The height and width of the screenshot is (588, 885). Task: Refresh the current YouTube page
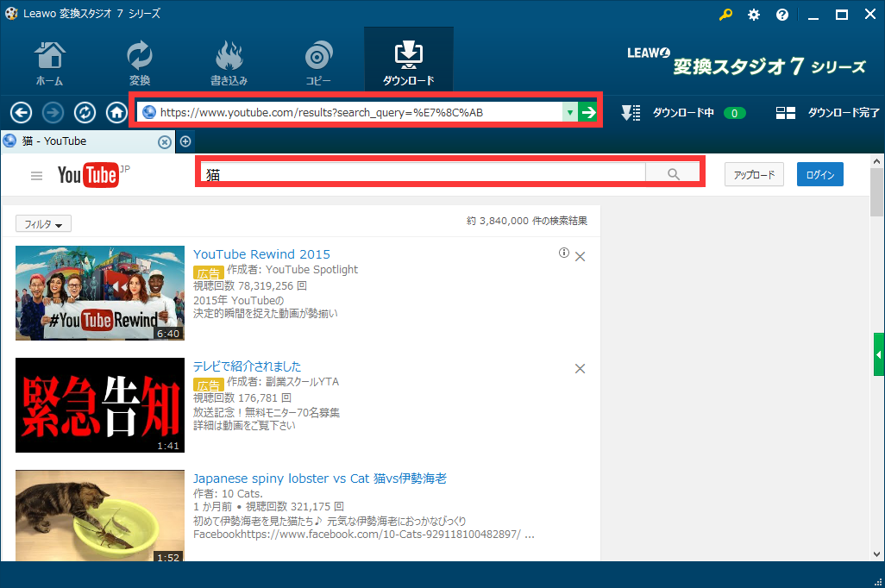(x=85, y=112)
